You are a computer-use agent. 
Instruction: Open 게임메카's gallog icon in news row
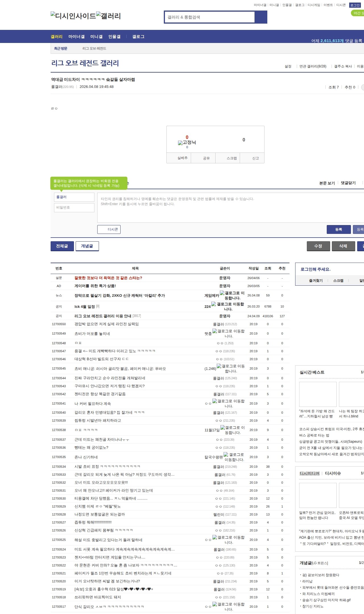222,293
